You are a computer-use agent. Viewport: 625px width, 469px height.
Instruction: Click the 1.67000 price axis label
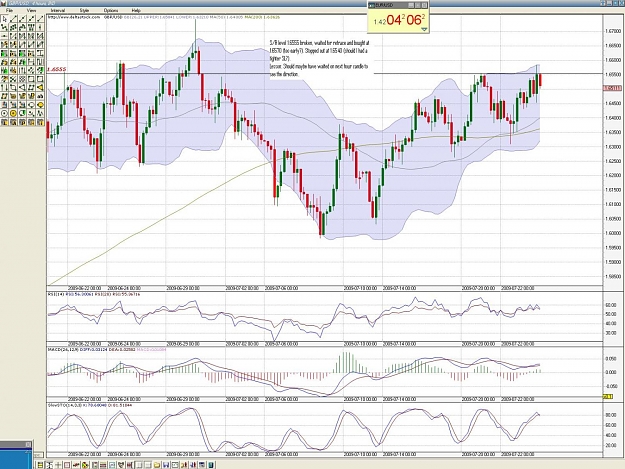coord(613,31)
